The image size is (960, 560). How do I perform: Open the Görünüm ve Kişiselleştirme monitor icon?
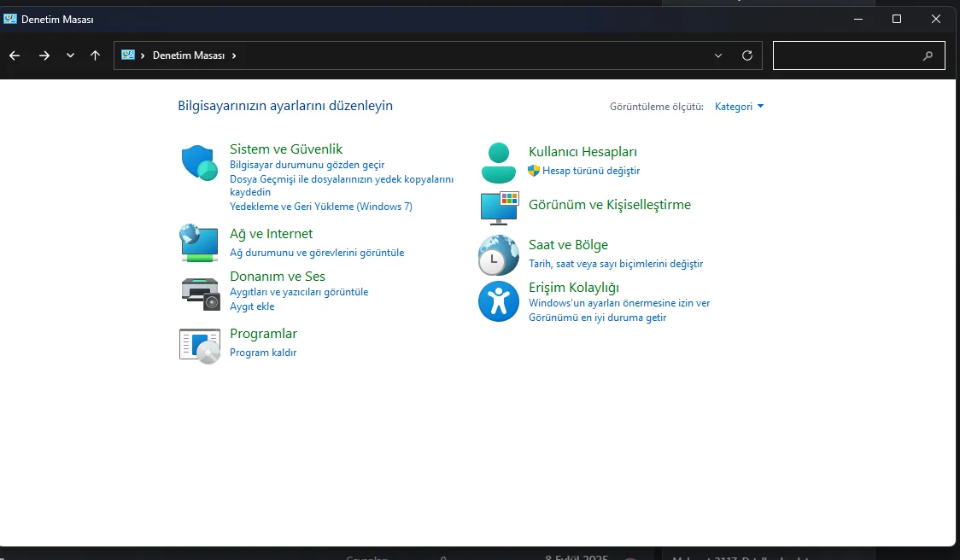(500, 208)
